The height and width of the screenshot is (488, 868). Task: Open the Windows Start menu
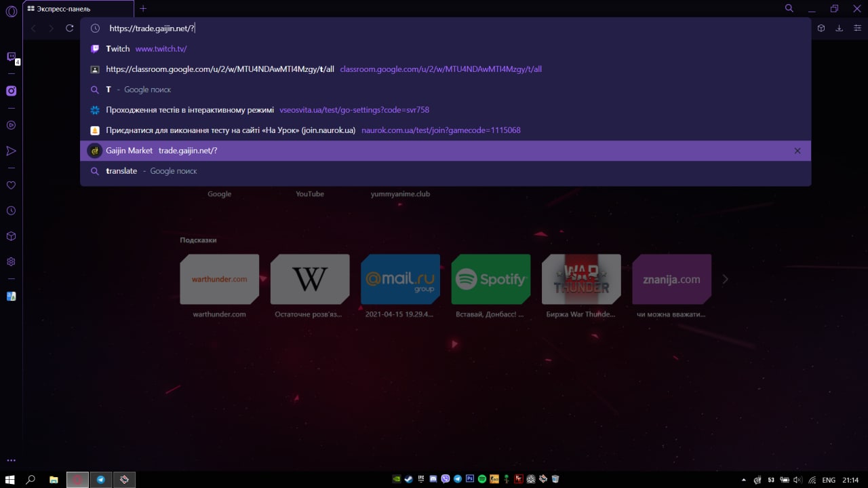point(9,479)
